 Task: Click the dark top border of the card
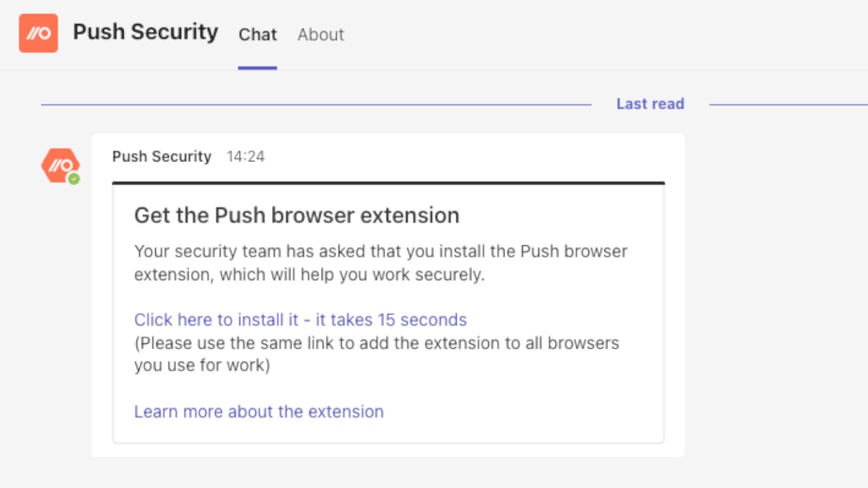coord(388,183)
